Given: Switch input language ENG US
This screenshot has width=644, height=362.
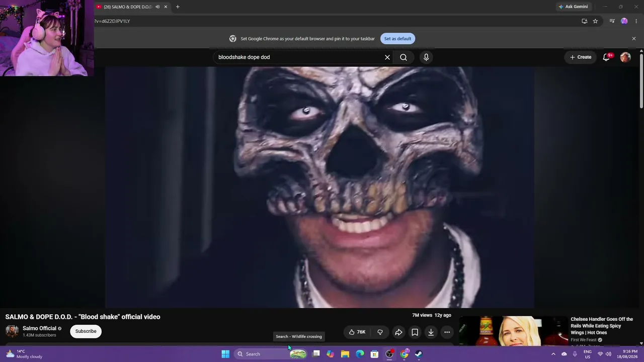Looking at the screenshot, I should [587, 354].
